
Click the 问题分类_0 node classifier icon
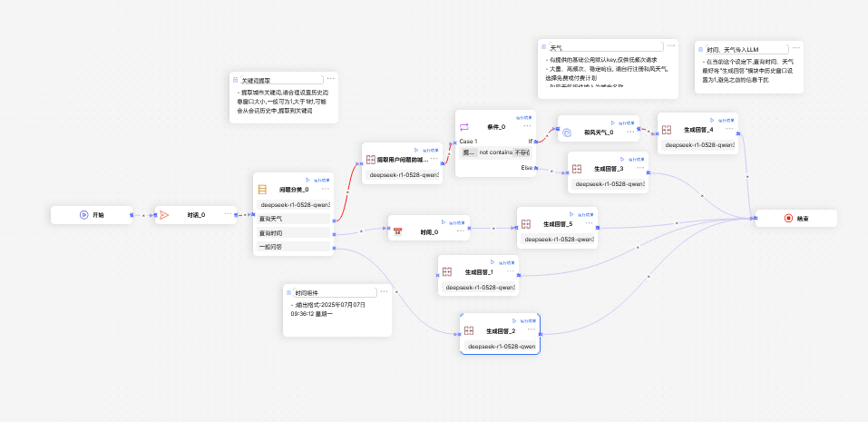[x=263, y=190]
